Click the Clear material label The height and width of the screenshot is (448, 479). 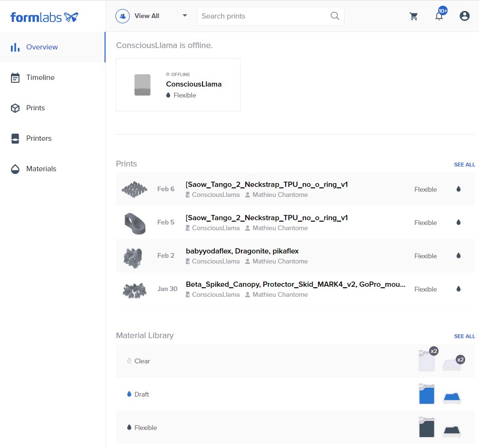[142, 361]
